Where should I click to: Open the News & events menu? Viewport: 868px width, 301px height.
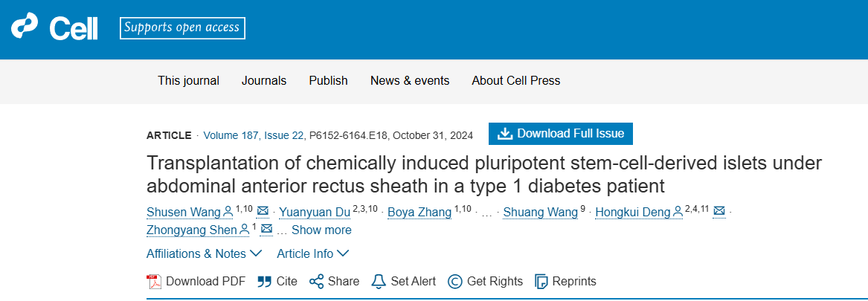coord(410,81)
